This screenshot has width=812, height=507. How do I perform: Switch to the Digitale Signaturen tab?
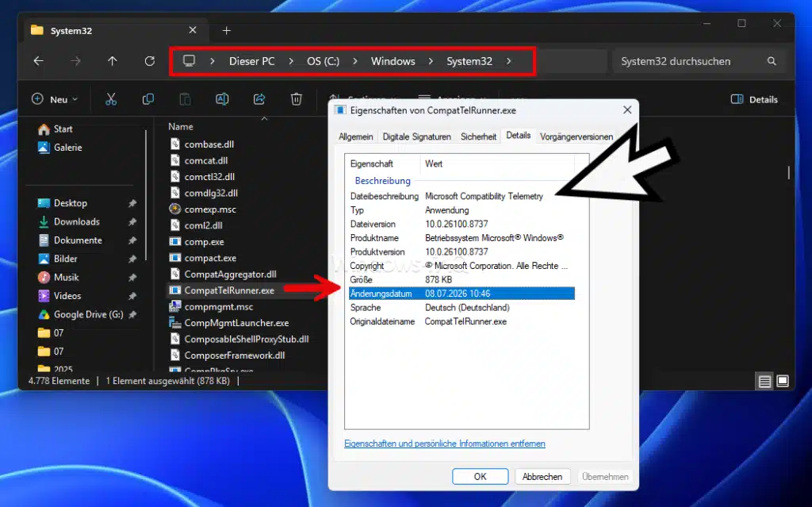tap(417, 136)
